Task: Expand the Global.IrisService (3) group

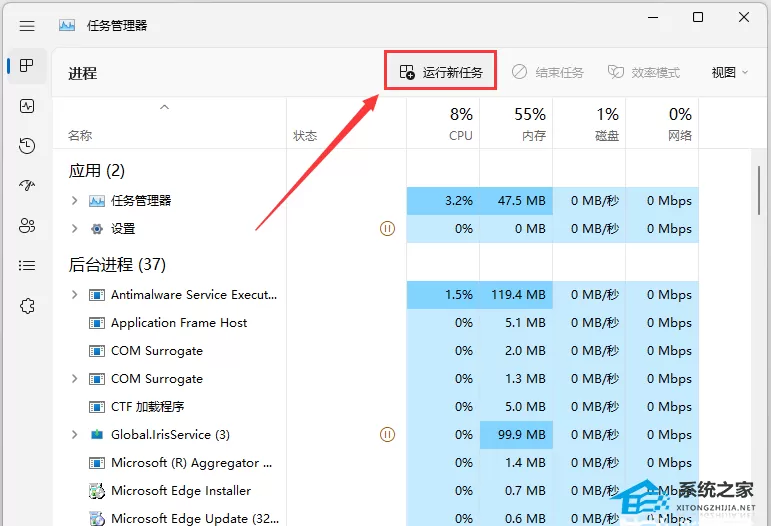Action: pyautogui.click(x=74, y=435)
